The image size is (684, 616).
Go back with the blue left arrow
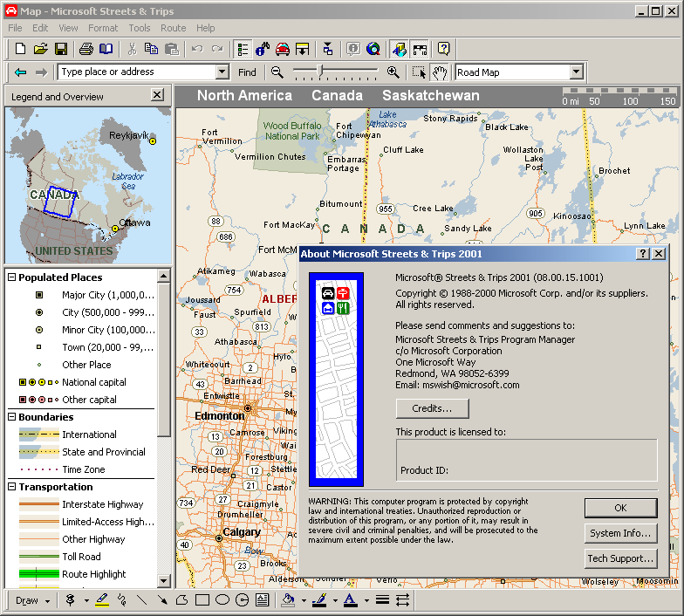tap(21, 72)
